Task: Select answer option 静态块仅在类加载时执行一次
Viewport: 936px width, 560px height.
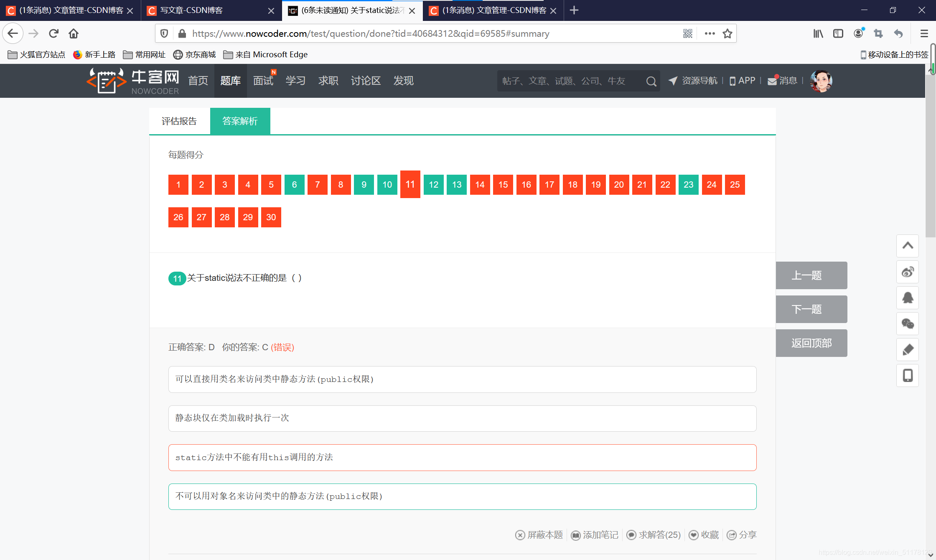Action: [x=463, y=418]
